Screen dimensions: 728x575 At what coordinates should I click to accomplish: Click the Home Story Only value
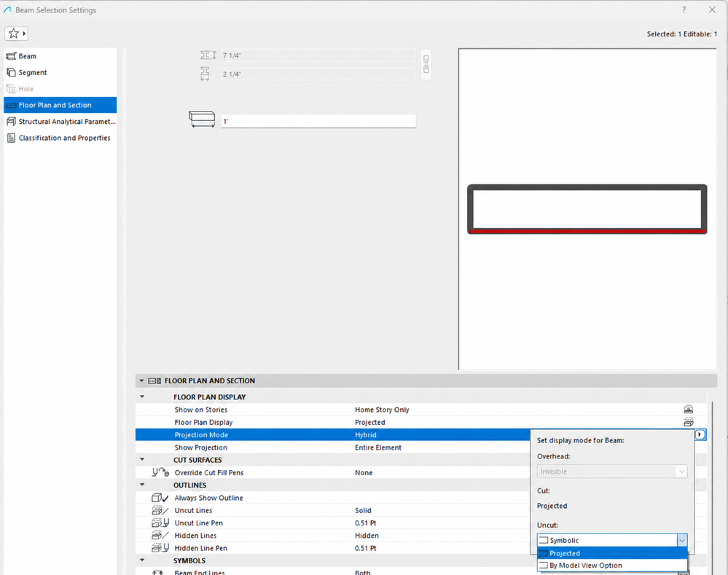click(382, 410)
